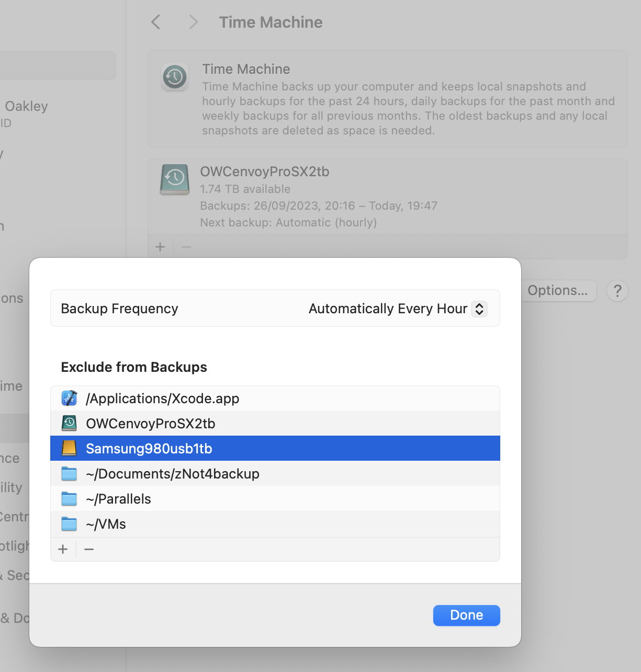Open Time Machine help via question mark icon
Screen dimensions: 641x672
617,291
